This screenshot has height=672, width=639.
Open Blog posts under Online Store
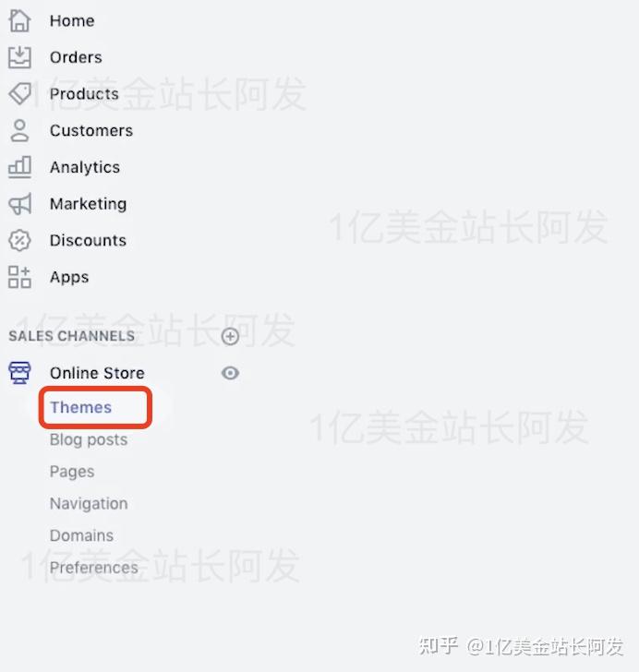[89, 439]
